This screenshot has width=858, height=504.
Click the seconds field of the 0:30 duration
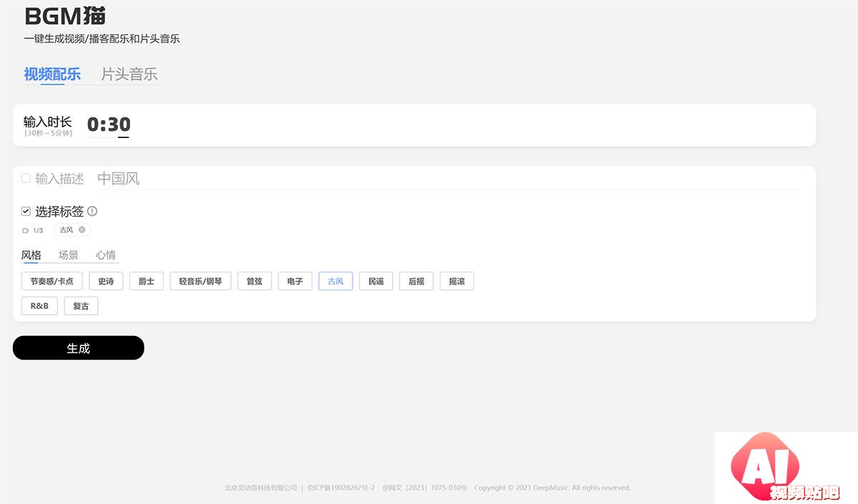click(119, 125)
